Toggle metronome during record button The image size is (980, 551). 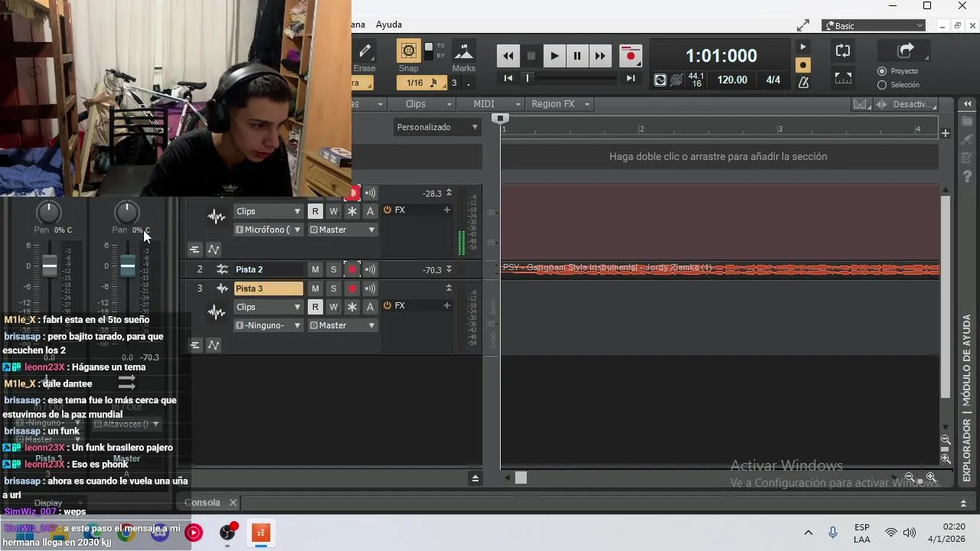click(x=802, y=65)
